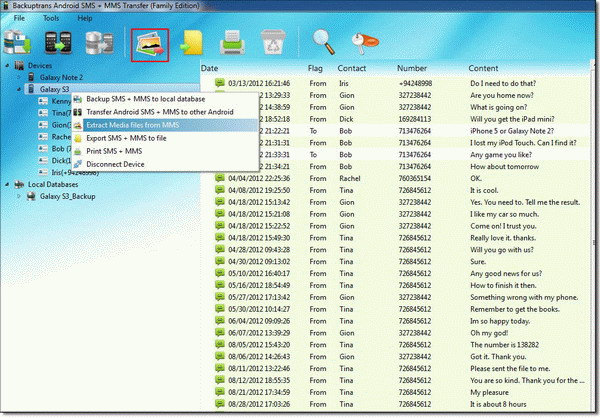
Task: Click message "iPhone 5 or Galaxy Note 2?"
Action: pyautogui.click(x=512, y=131)
